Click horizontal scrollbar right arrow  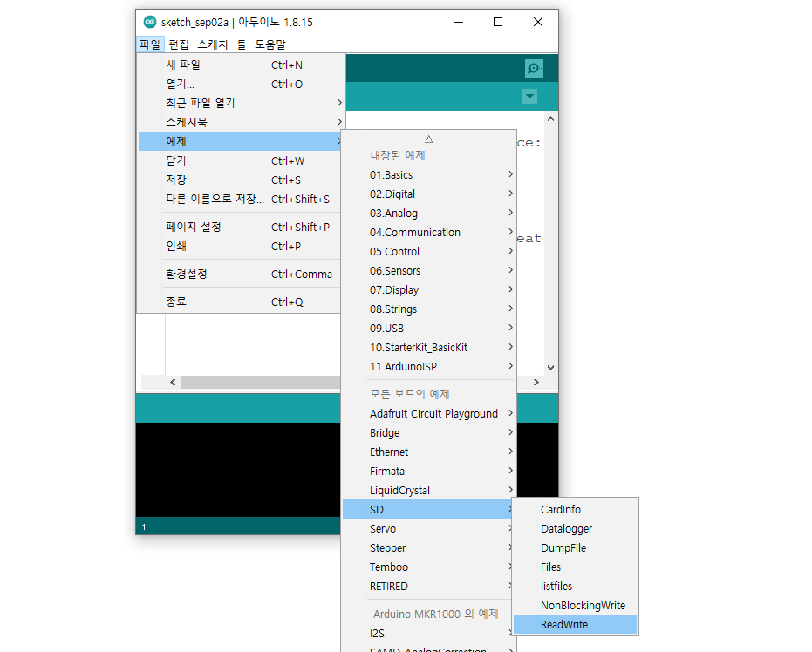[x=536, y=382]
